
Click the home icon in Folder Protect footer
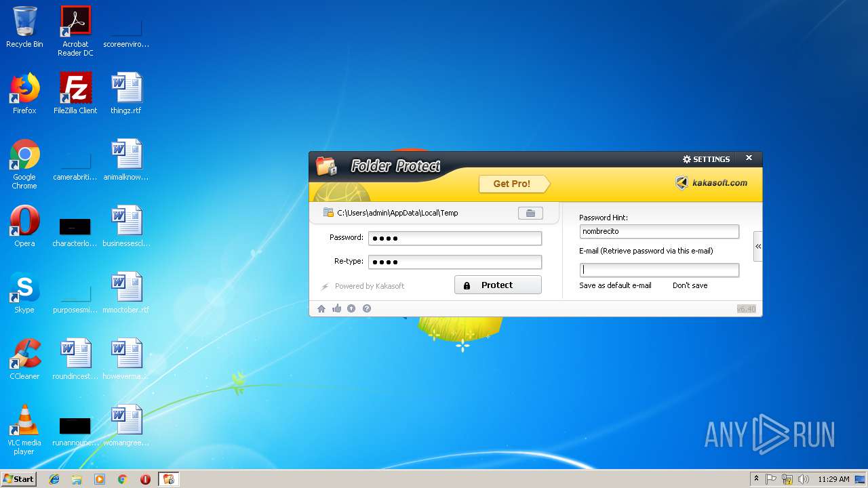321,308
